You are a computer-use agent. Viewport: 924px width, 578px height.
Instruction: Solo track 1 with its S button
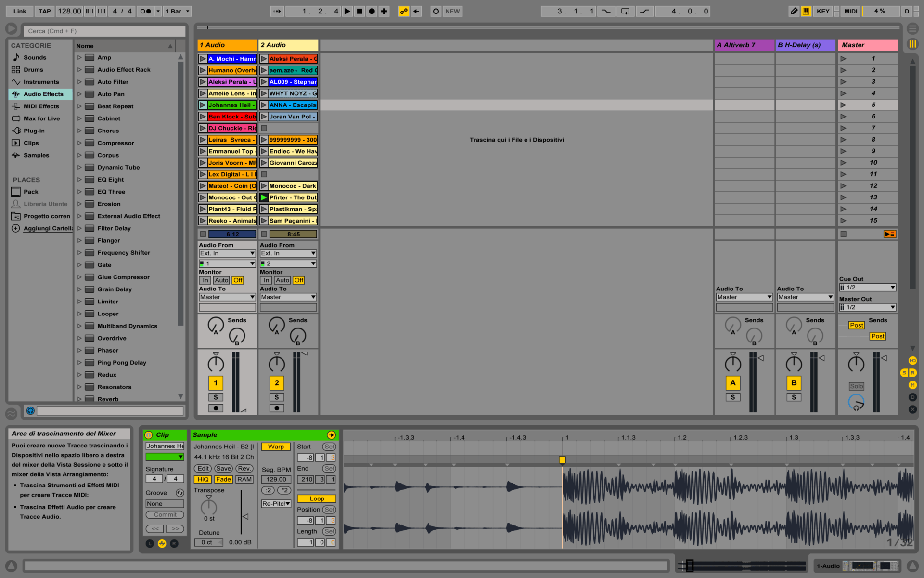(x=216, y=397)
